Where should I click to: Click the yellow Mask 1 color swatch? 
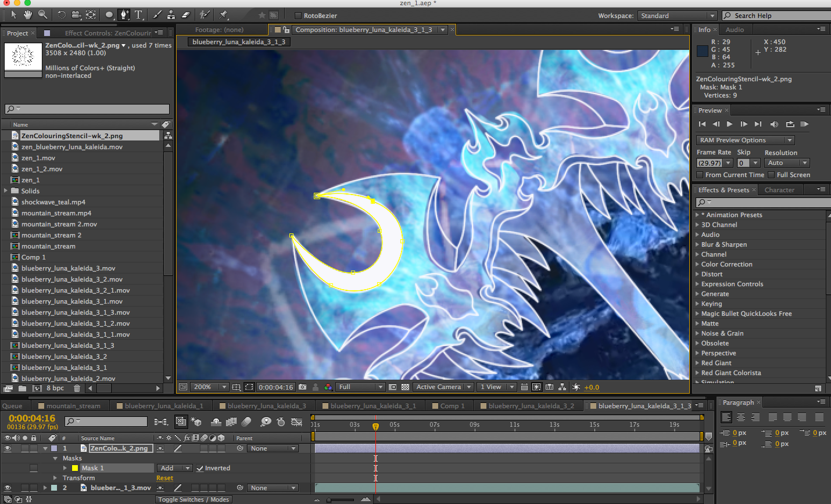(x=75, y=468)
